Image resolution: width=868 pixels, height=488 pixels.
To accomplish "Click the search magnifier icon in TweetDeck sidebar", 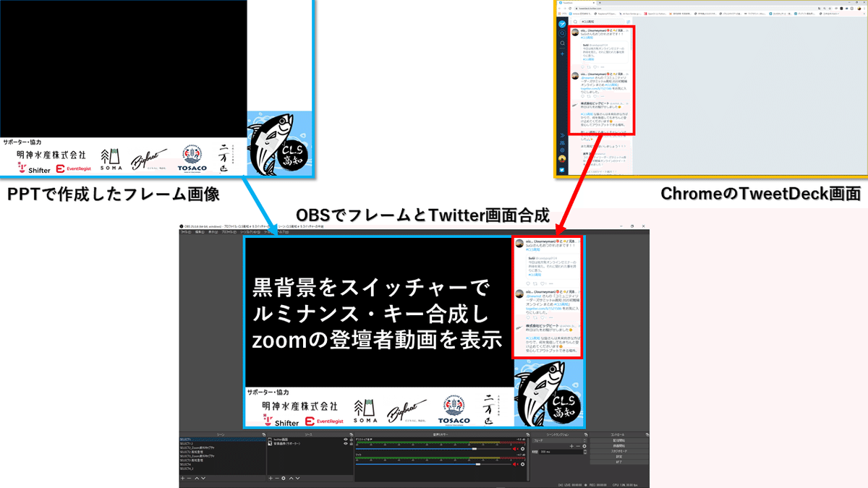I will point(563,43).
